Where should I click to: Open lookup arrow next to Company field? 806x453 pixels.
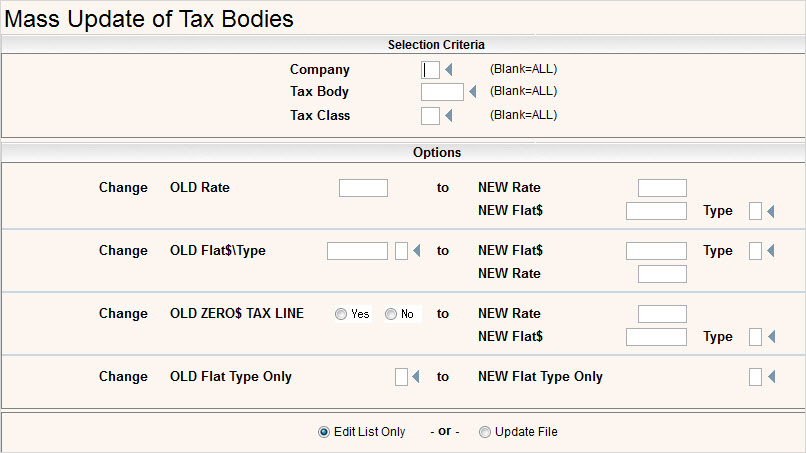click(x=449, y=69)
